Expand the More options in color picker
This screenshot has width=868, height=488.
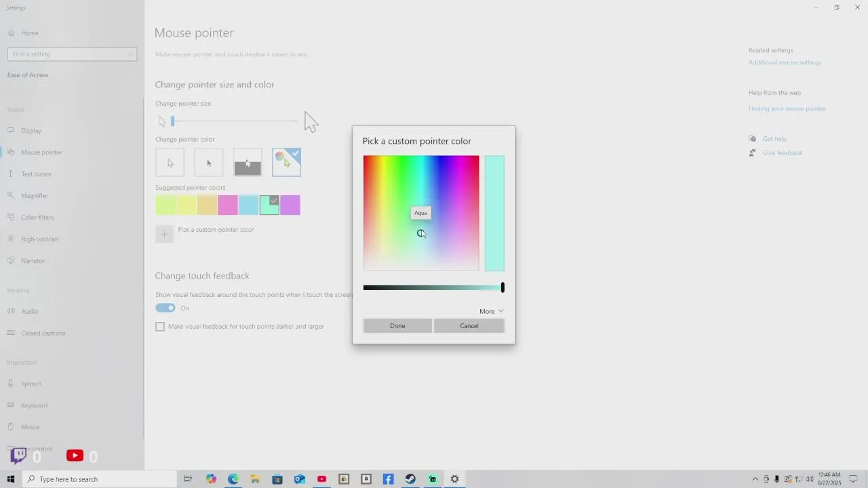pyautogui.click(x=492, y=311)
